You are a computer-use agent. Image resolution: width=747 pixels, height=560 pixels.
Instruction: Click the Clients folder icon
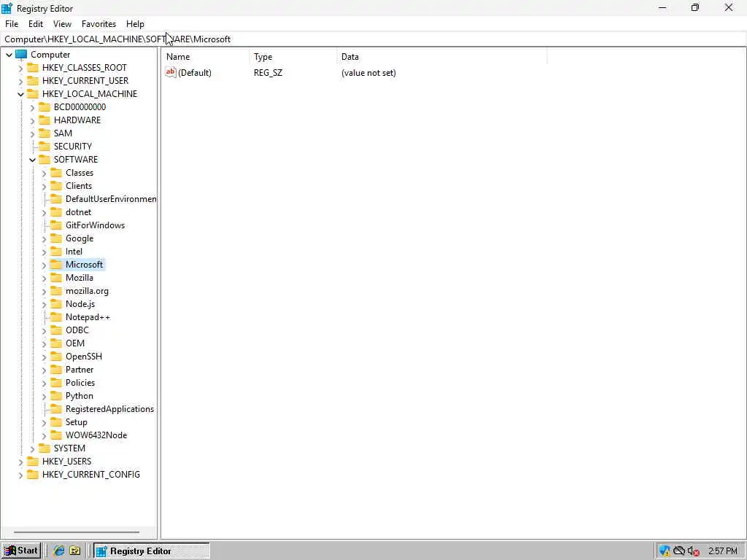(x=56, y=186)
